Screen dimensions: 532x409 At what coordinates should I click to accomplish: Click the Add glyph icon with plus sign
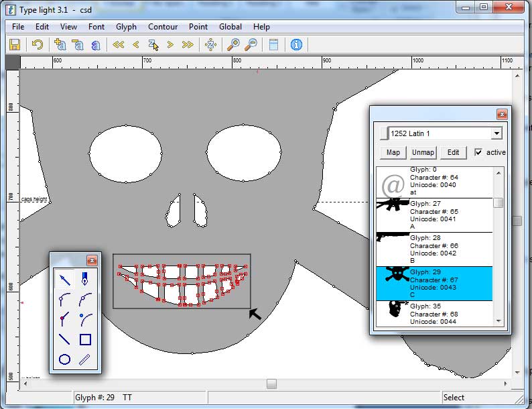(60, 45)
